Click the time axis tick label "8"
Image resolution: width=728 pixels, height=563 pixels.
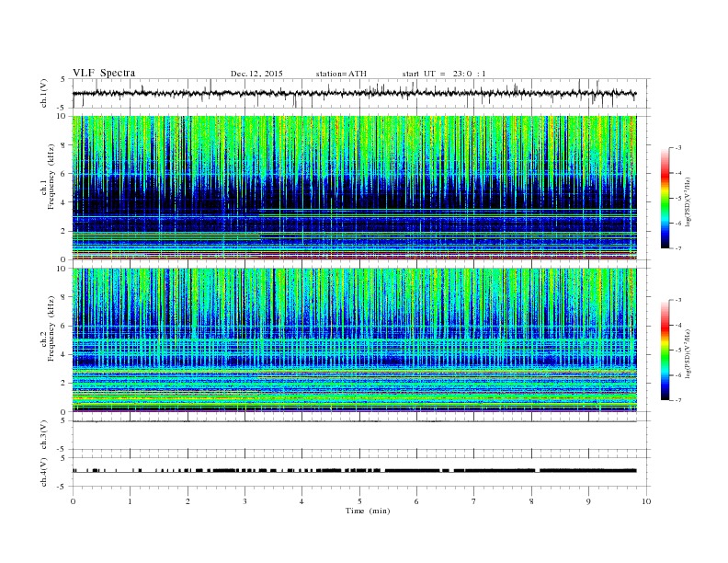click(x=531, y=501)
